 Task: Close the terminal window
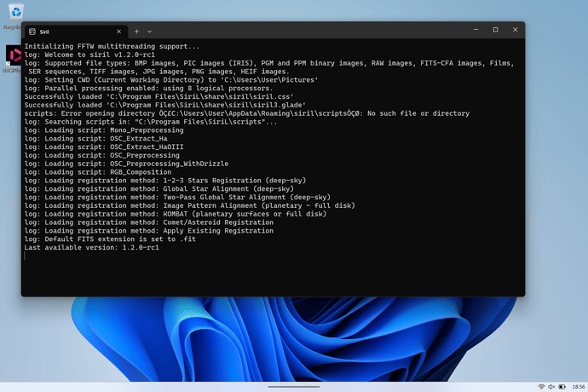[x=516, y=30]
